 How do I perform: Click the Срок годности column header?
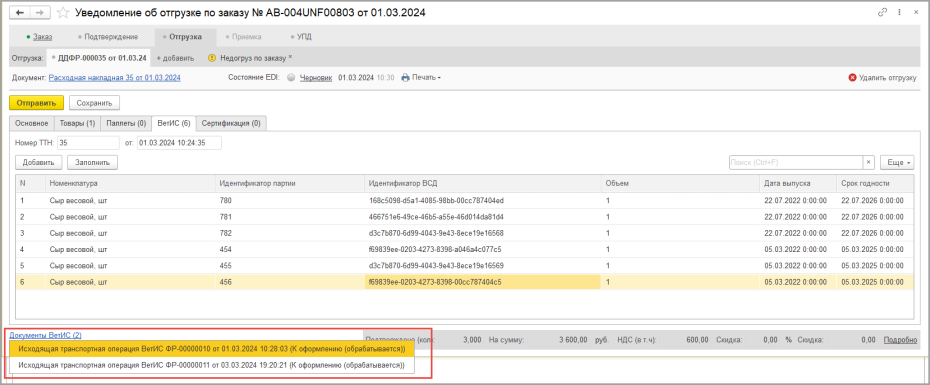(875, 183)
